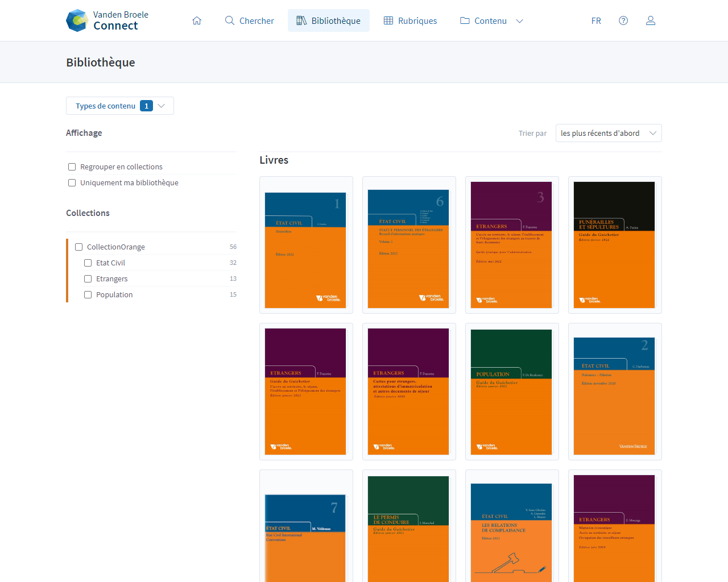728x582 pixels.
Task: Click the CollectionOrange label
Action: pyautogui.click(x=116, y=247)
